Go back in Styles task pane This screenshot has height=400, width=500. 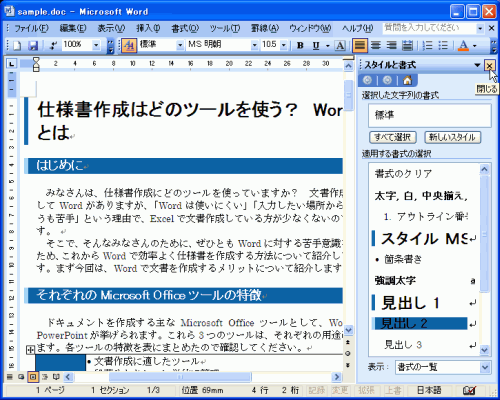click(x=367, y=80)
